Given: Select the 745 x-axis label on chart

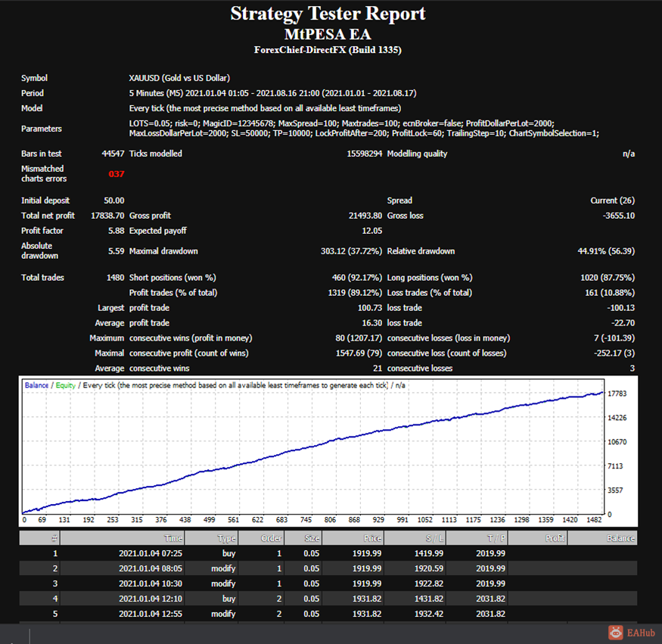Looking at the screenshot, I should (306, 520).
